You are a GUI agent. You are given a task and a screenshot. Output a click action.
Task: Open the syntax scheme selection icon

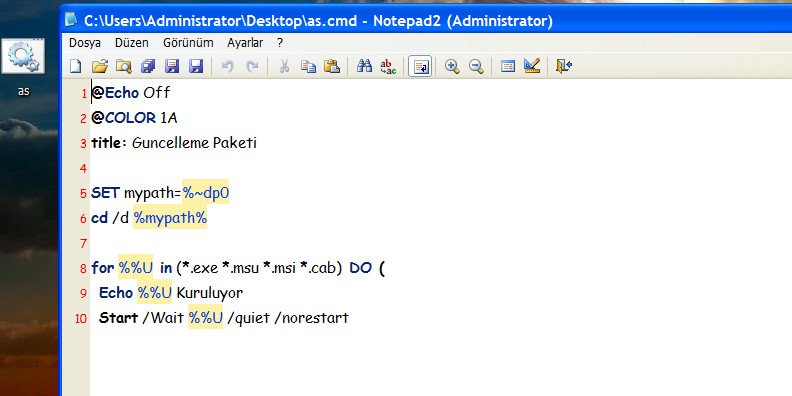tap(508, 66)
